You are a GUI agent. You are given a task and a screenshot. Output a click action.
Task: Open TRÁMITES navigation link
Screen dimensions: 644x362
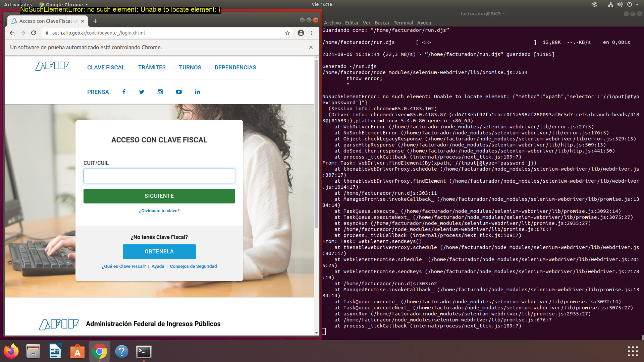coord(152,67)
